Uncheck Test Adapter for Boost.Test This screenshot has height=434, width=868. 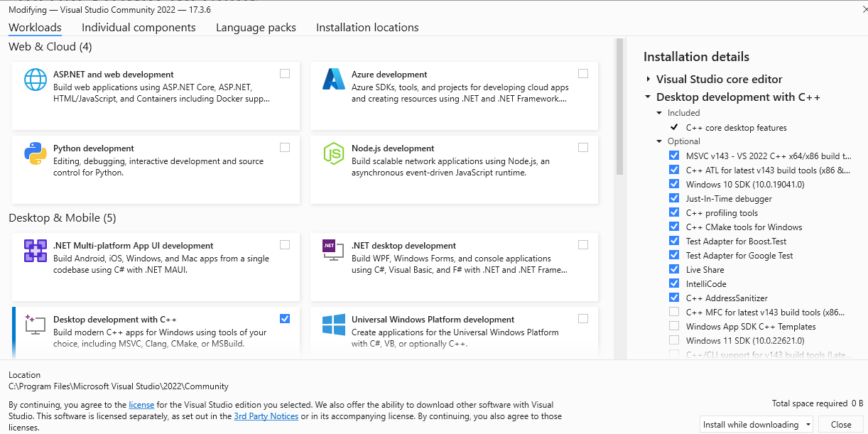[674, 241]
